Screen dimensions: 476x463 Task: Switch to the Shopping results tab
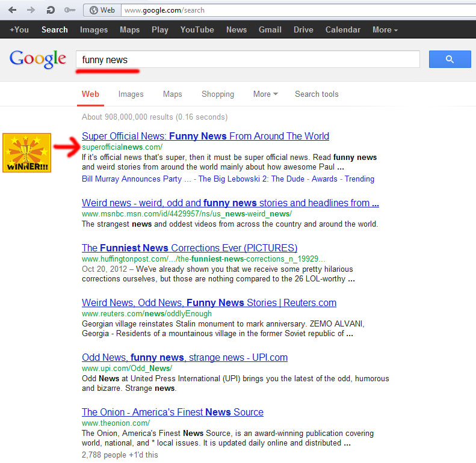coord(218,94)
